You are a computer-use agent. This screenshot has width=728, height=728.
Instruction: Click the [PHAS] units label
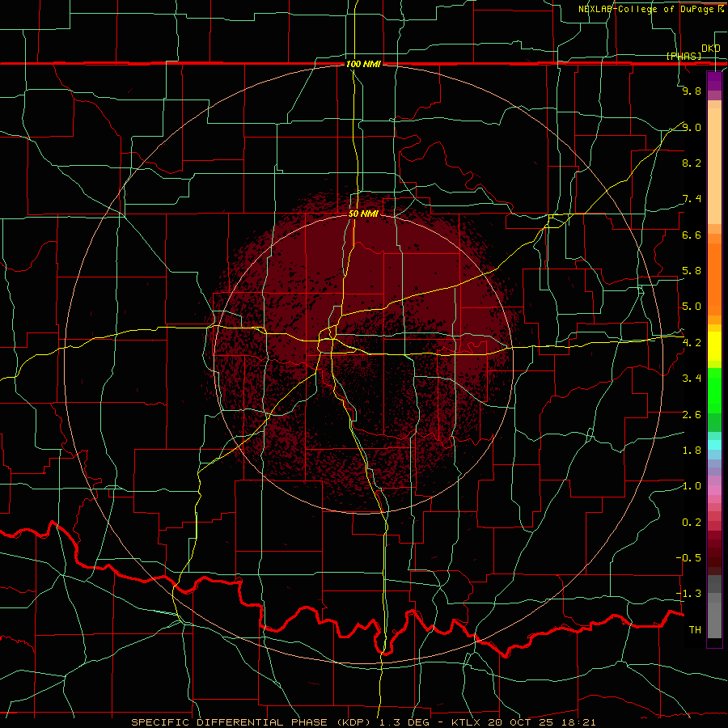click(684, 56)
